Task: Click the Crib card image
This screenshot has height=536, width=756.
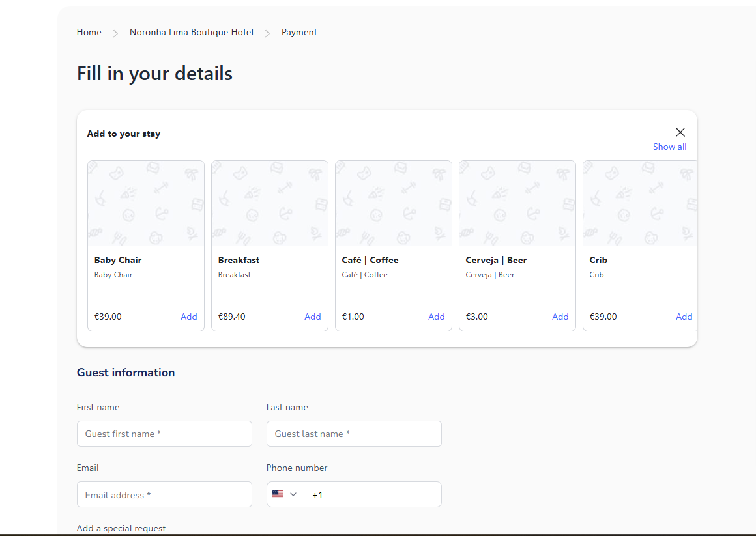Action: point(640,203)
